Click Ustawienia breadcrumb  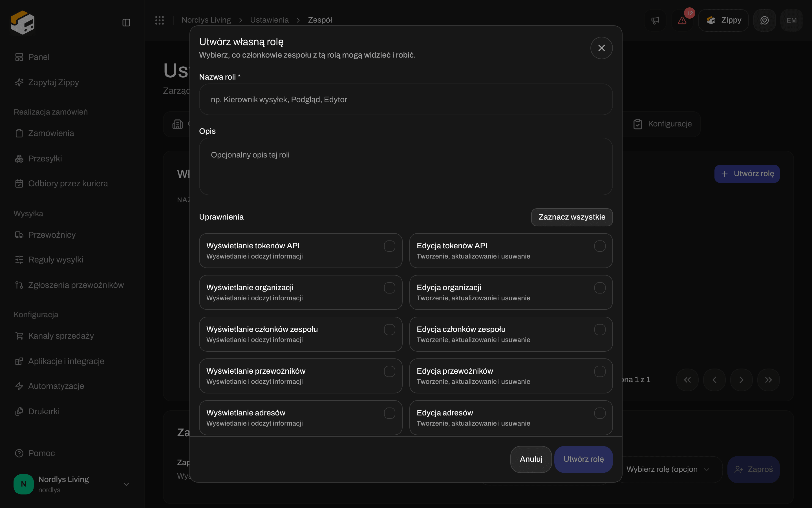click(269, 20)
